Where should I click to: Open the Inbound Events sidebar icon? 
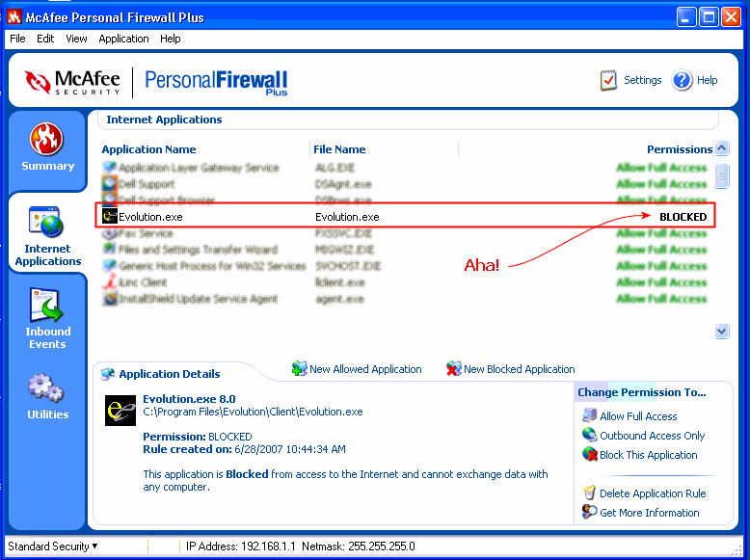coord(47,307)
